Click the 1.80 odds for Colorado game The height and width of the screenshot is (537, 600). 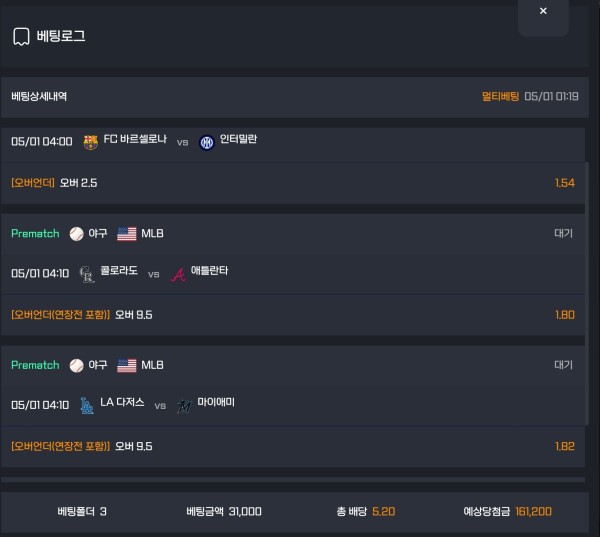point(565,315)
